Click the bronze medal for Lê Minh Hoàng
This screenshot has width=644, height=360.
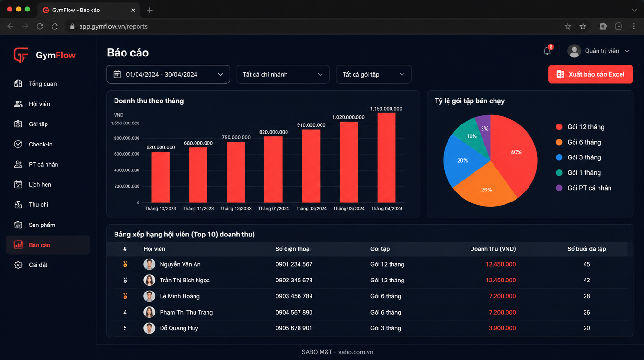(x=125, y=296)
